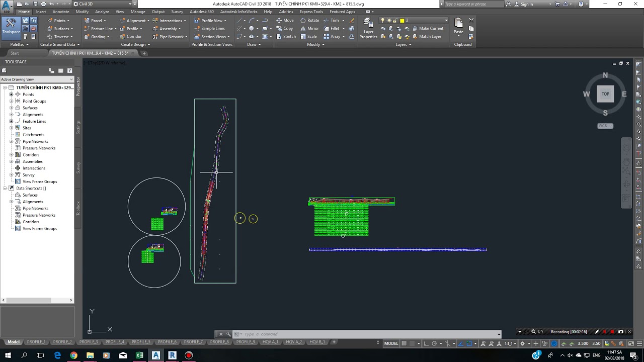Open Excel from Windows taskbar
This screenshot has height=362, width=644.
pos(139,355)
